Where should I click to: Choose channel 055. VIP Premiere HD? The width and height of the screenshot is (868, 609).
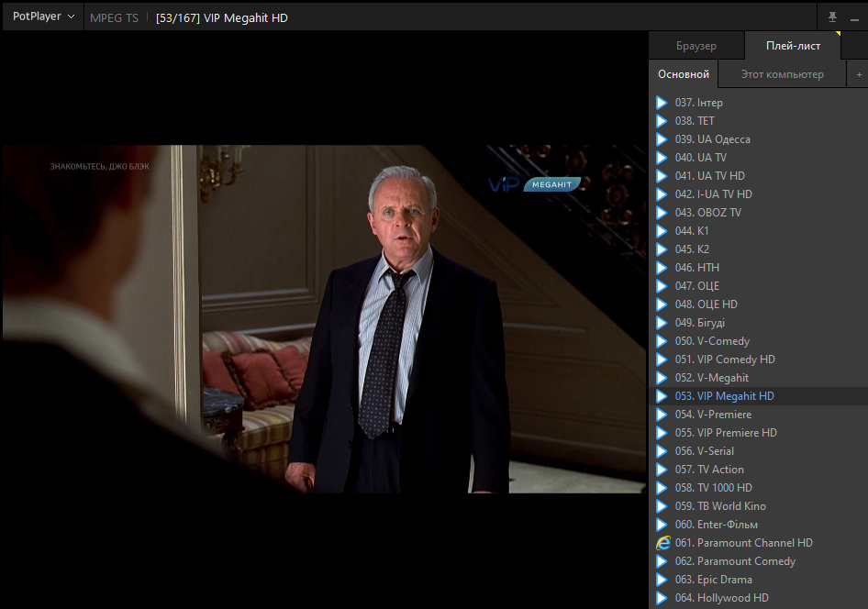click(759, 433)
